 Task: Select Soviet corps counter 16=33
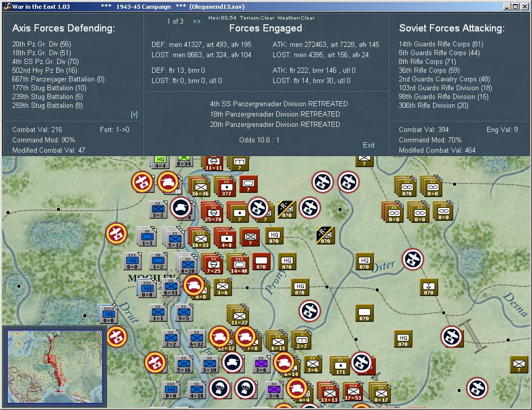pos(200,239)
